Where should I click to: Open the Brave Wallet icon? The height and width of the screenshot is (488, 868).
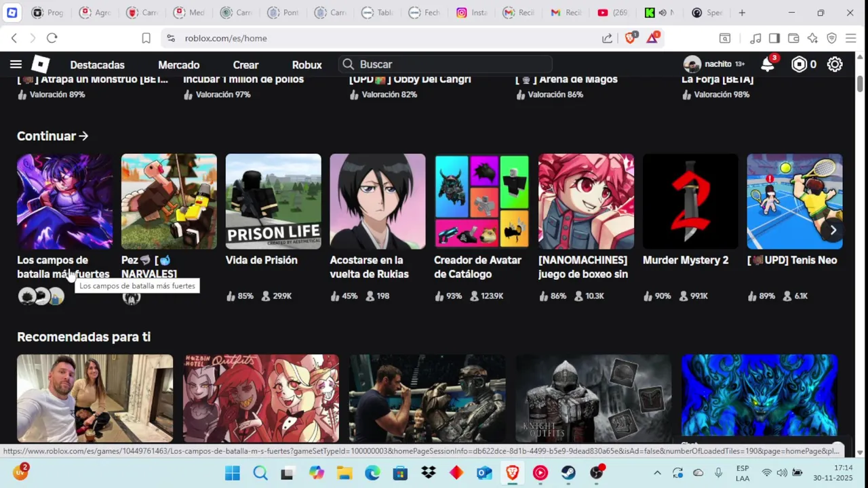point(793,38)
